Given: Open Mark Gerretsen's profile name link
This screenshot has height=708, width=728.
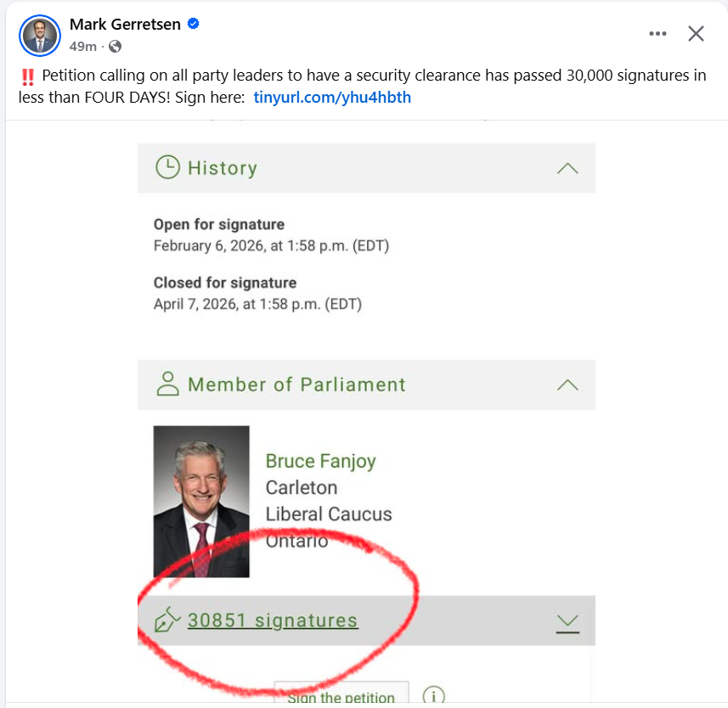Looking at the screenshot, I should click(x=125, y=25).
